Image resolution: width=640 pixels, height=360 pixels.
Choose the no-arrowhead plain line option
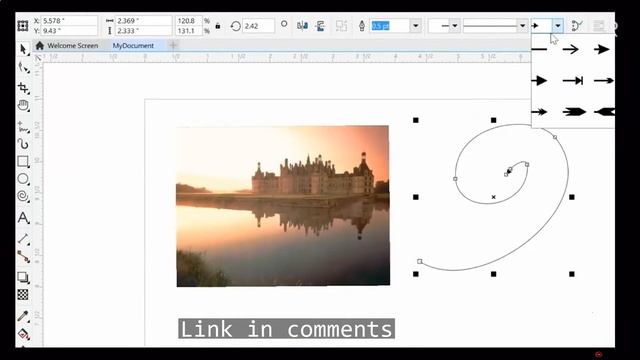[540, 49]
